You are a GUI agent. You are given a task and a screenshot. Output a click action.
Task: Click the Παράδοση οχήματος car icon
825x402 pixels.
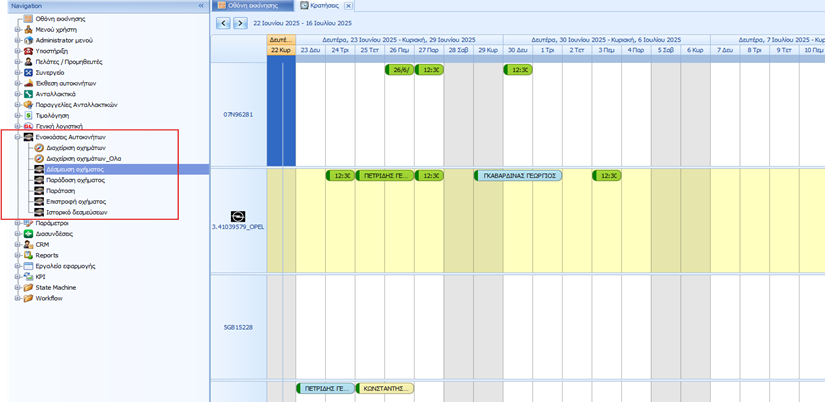pyautogui.click(x=39, y=180)
